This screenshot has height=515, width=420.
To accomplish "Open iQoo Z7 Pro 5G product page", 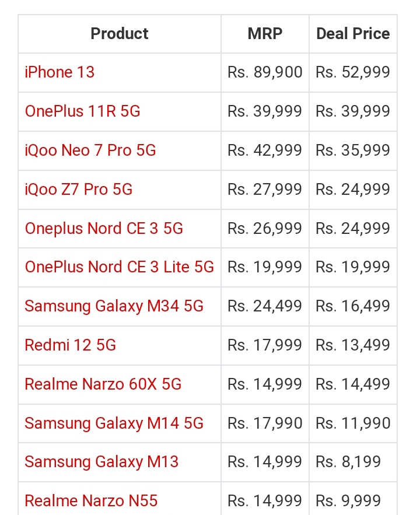I will 79,190.
